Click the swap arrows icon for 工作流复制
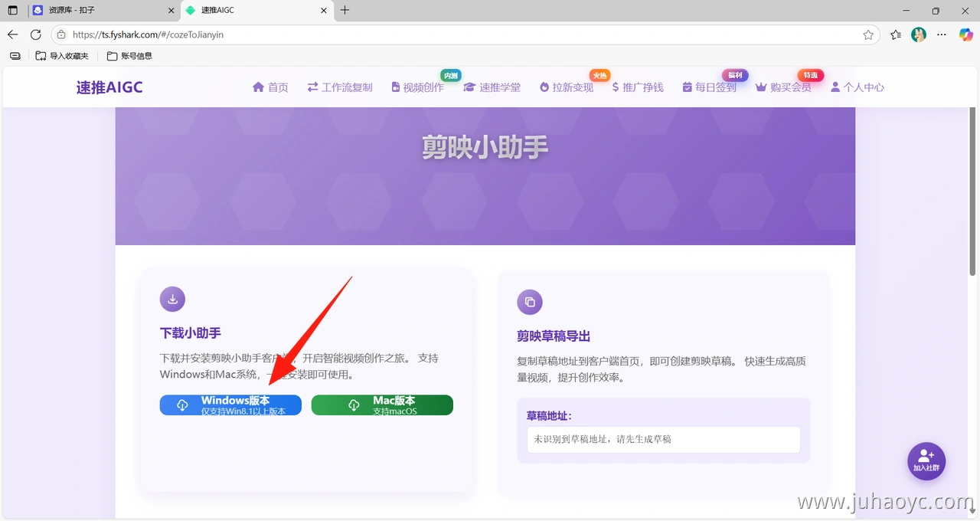Viewport: 980px width, 521px height. [x=312, y=87]
